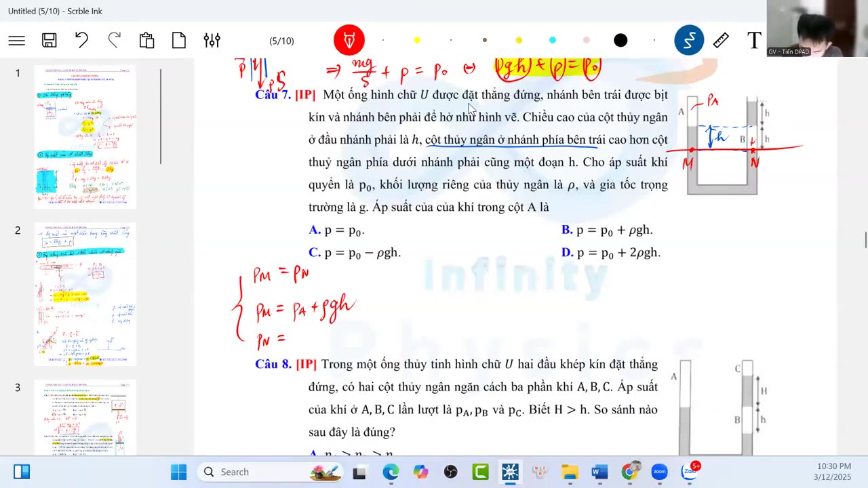Open OBS Studio from the taskbar
The height and width of the screenshot is (488, 868).
450,472
